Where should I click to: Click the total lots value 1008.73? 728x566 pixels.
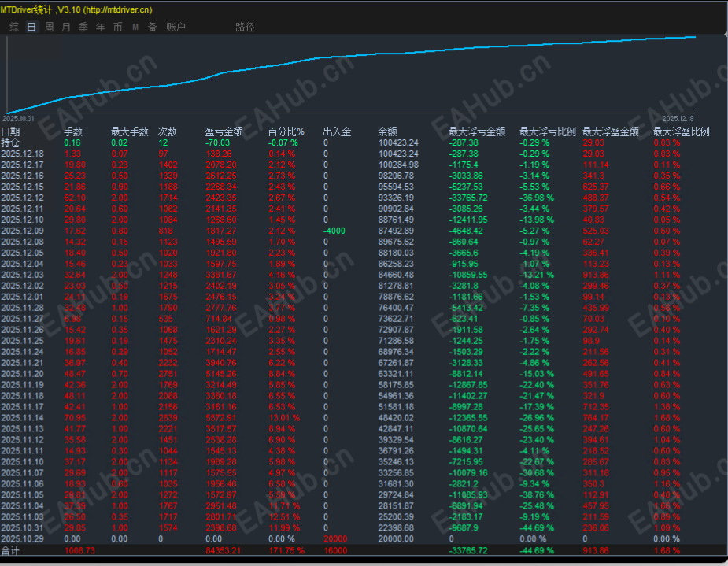pyautogui.click(x=79, y=551)
